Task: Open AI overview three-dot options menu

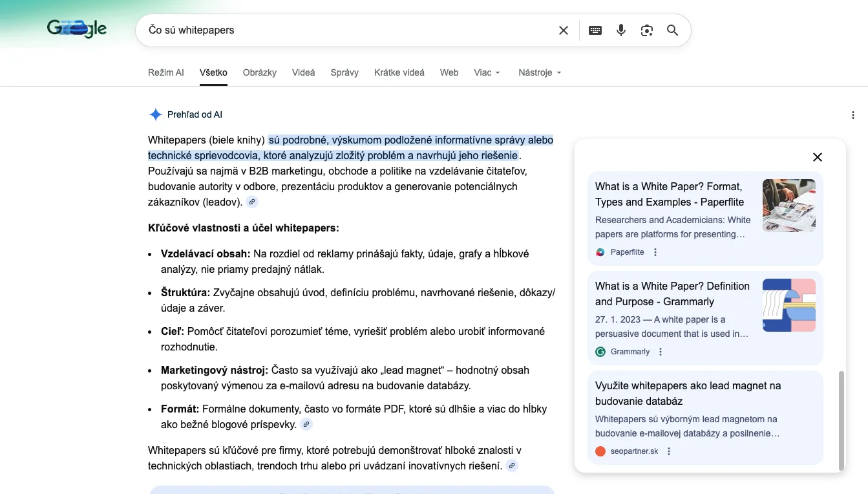Action: 853,115
